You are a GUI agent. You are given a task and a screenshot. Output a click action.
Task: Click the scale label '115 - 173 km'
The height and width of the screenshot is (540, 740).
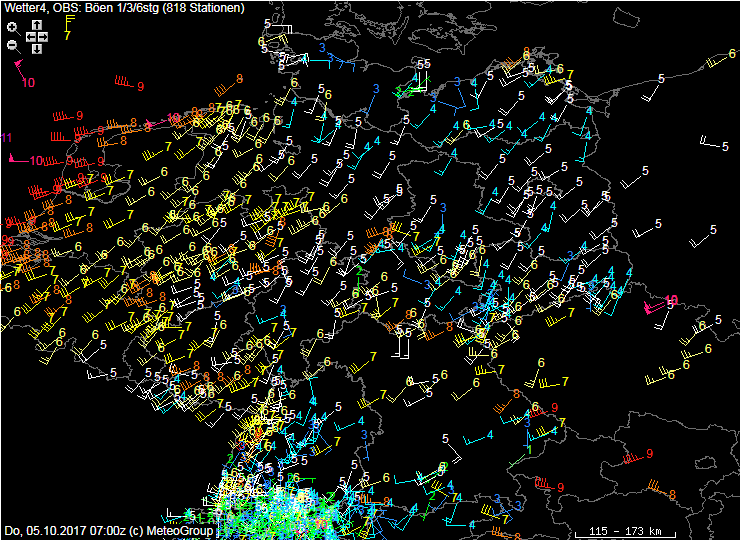(x=625, y=531)
